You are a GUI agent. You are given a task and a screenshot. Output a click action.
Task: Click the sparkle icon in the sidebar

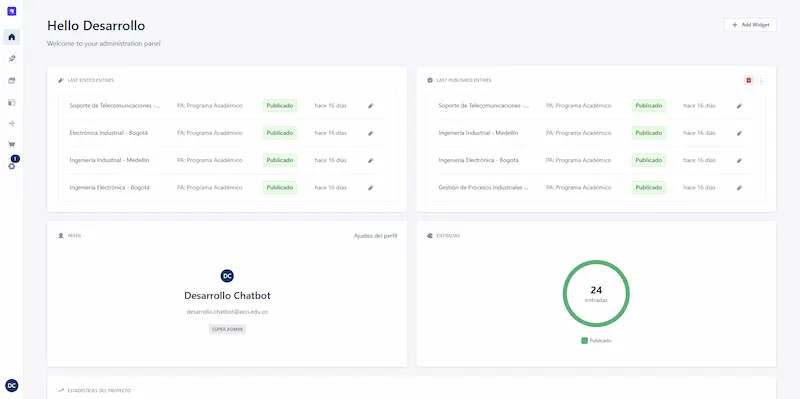tap(12, 123)
